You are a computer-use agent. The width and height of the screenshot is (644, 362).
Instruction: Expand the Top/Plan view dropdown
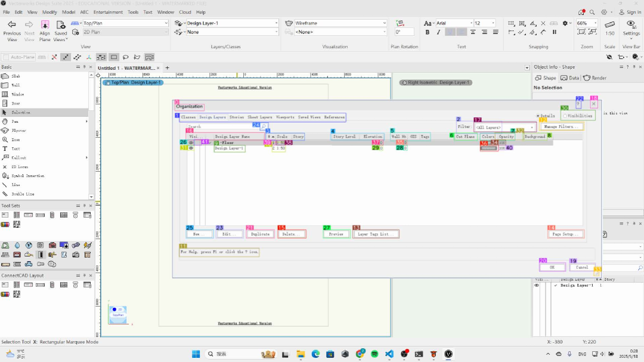(x=166, y=23)
